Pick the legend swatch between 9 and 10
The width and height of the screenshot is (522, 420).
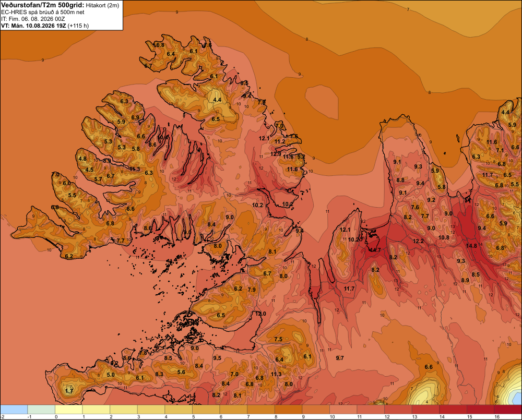tap(316, 410)
